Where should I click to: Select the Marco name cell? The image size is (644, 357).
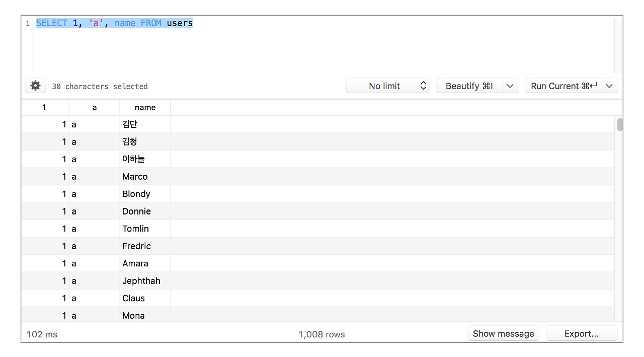pos(135,177)
